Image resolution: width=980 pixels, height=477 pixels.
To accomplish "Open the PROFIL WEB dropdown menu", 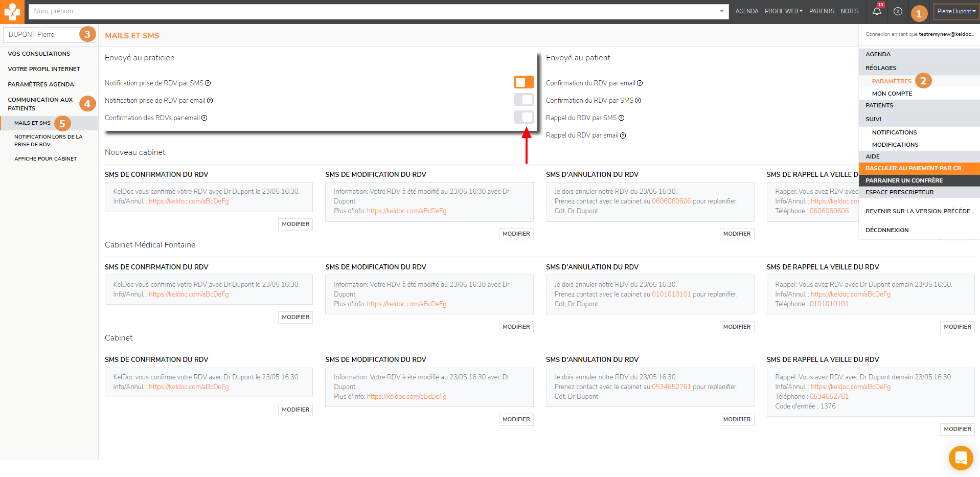I will click(x=783, y=11).
